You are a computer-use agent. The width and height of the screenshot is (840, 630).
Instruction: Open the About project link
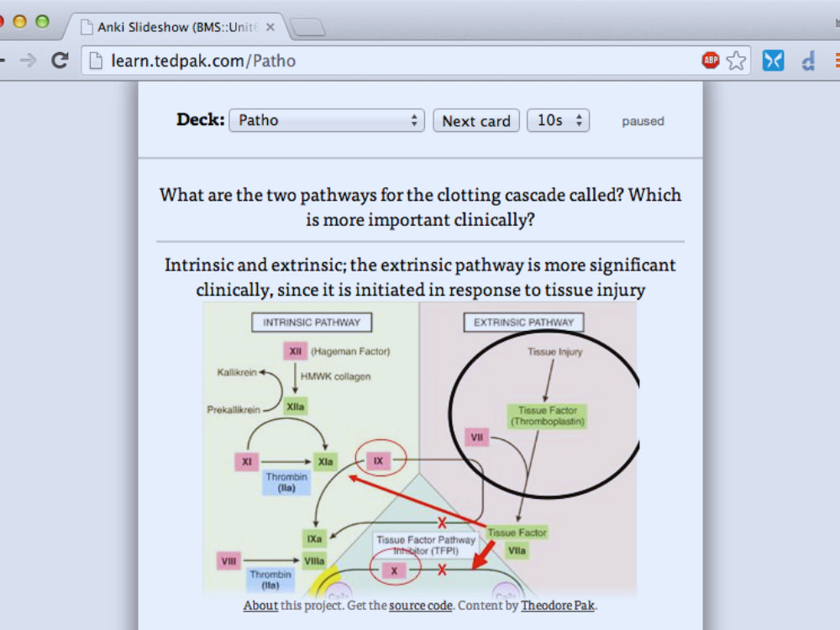pyautogui.click(x=260, y=606)
